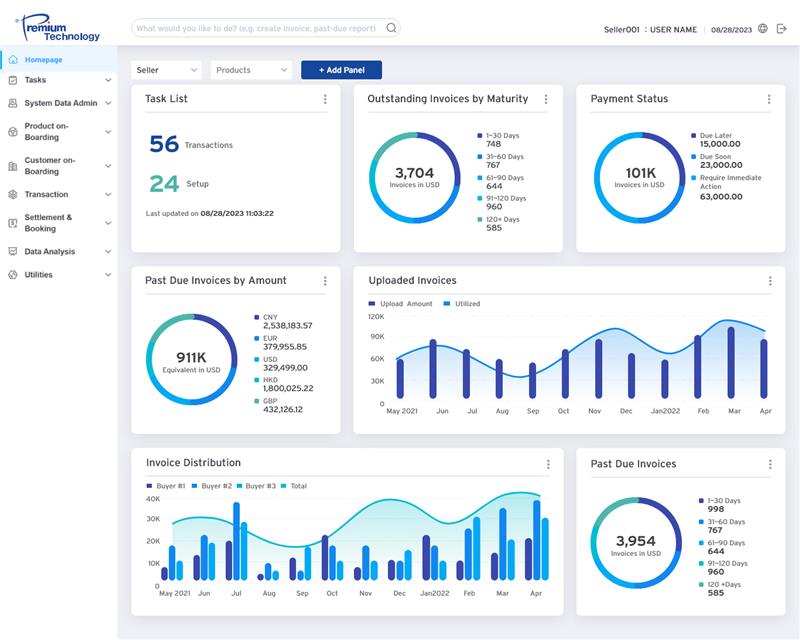Expand the Data Analysis chevron
Image resolution: width=800 pixels, height=640 pixels.
pyautogui.click(x=108, y=252)
